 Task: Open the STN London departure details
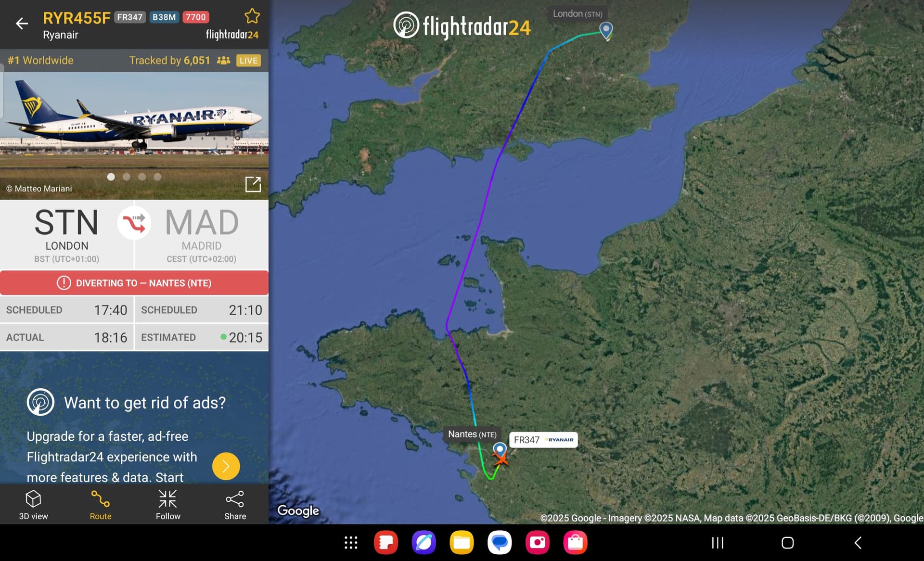(x=66, y=235)
